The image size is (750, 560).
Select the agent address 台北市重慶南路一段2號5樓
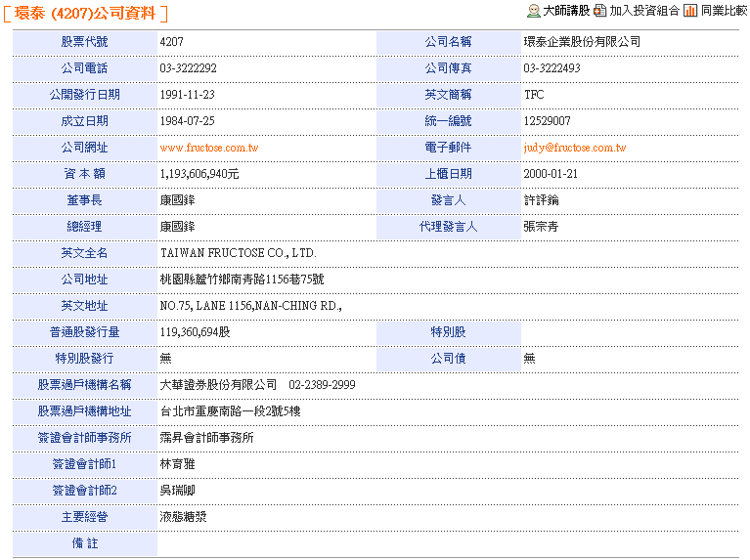click(230, 411)
